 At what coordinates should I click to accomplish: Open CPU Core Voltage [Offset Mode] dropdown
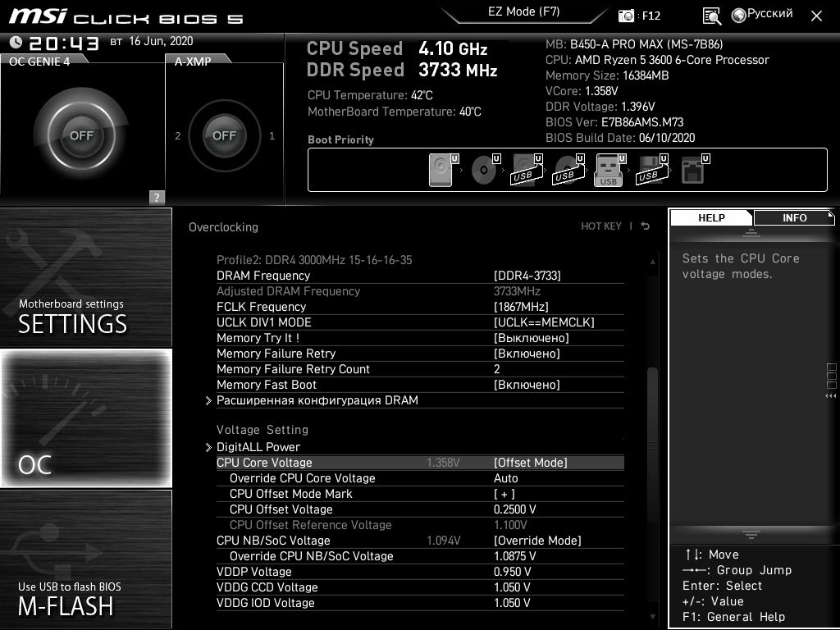[x=420, y=463]
